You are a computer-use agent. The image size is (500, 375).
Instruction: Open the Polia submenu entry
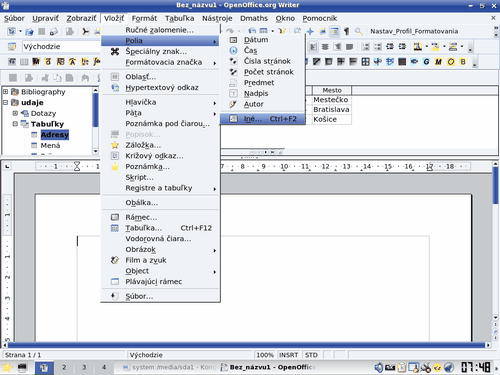tap(160, 41)
